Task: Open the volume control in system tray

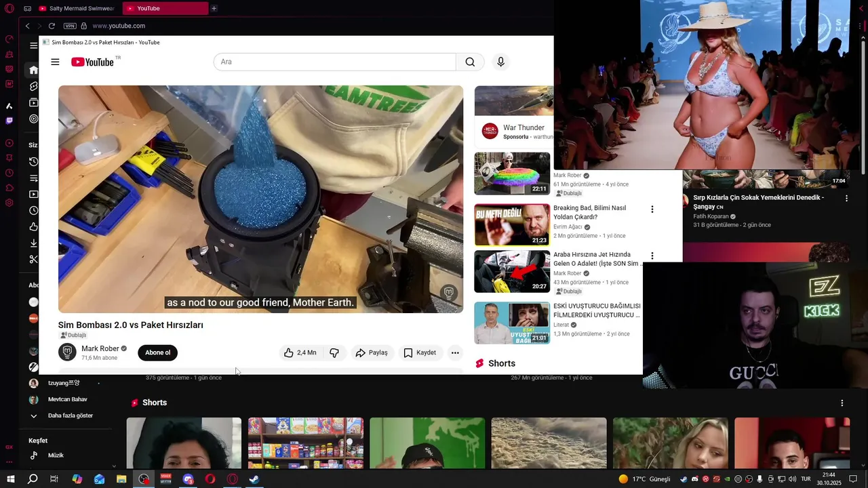Action: click(x=791, y=479)
